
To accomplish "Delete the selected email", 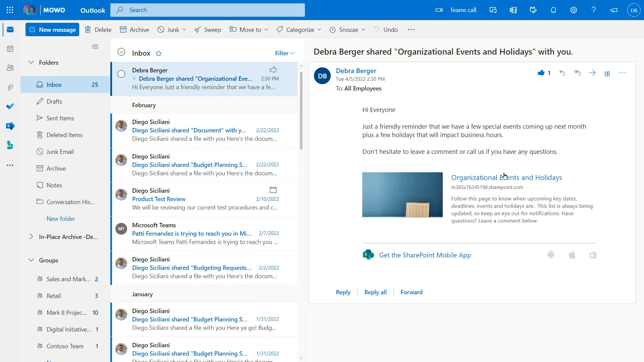I will 98,29.
